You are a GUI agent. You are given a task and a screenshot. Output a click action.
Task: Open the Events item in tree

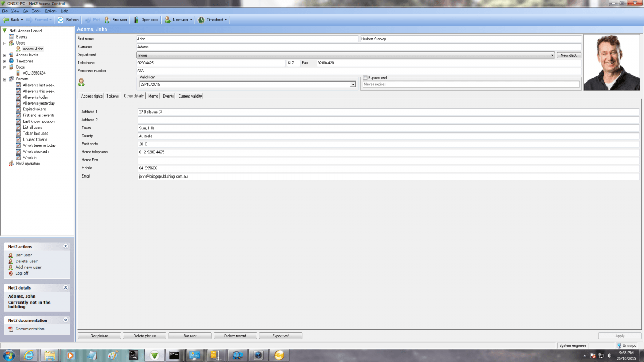[x=21, y=37]
